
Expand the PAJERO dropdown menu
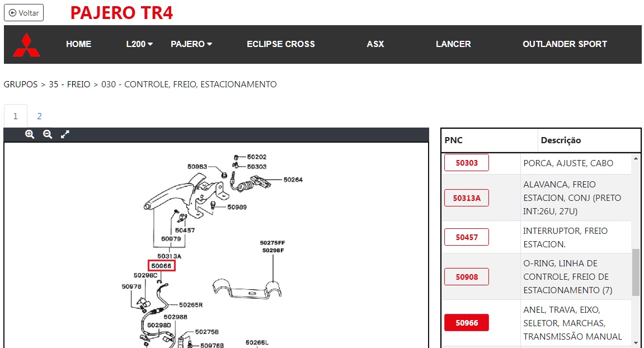coord(191,44)
